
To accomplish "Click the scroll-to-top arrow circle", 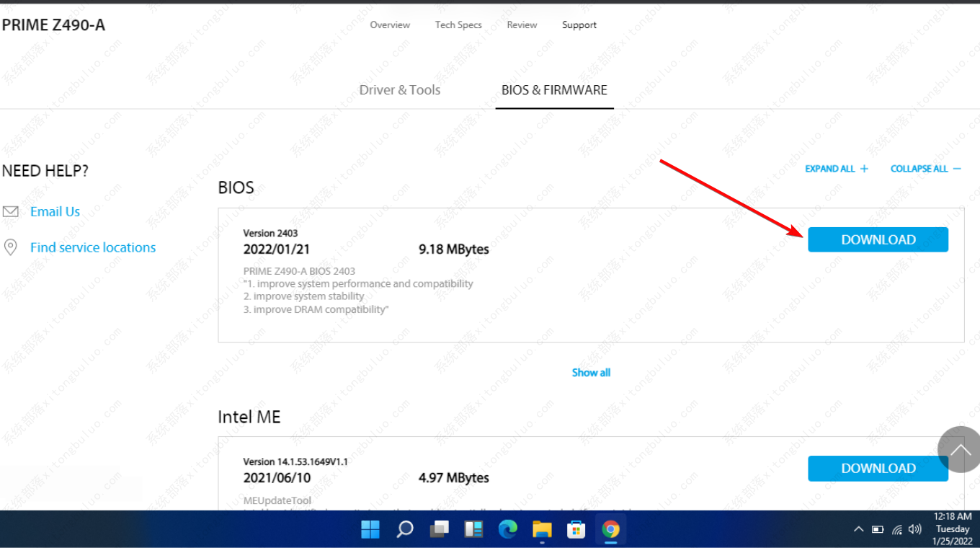I will pyautogui.click(x=960, y=449).
